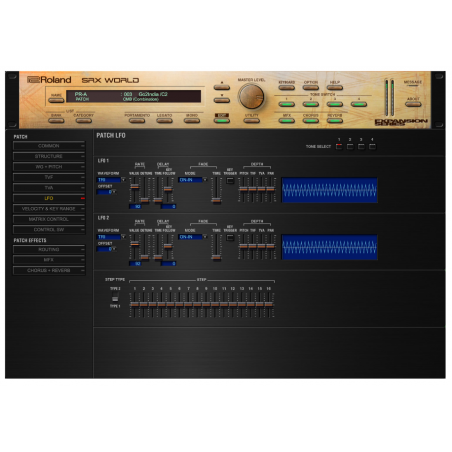This screenshot has width=452, height=452.
Task: Click the green EDIT button
Action: pos(222,121)
